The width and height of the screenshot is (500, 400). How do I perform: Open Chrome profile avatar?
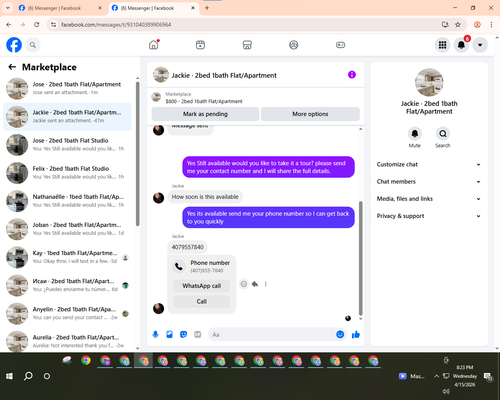(477, 25)
